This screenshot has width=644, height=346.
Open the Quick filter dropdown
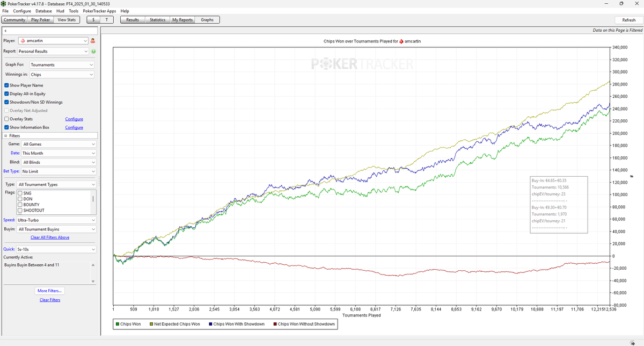click(56, 249)
